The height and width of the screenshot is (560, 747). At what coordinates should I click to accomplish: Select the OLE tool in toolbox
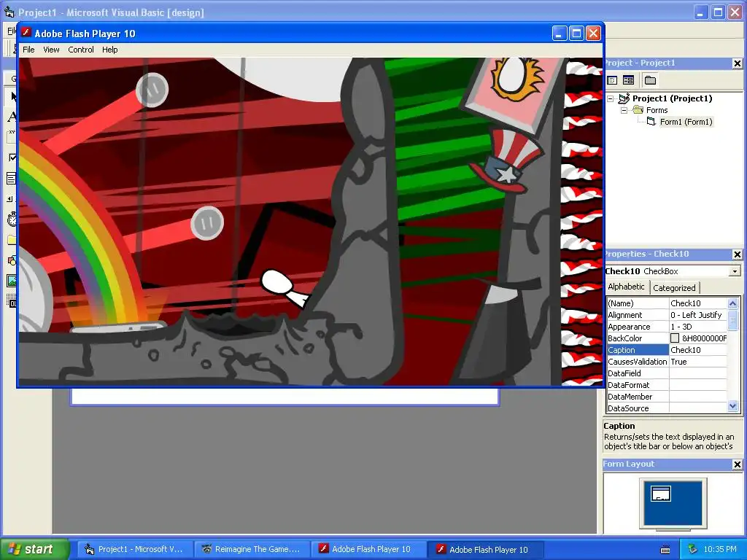[12, 301]
